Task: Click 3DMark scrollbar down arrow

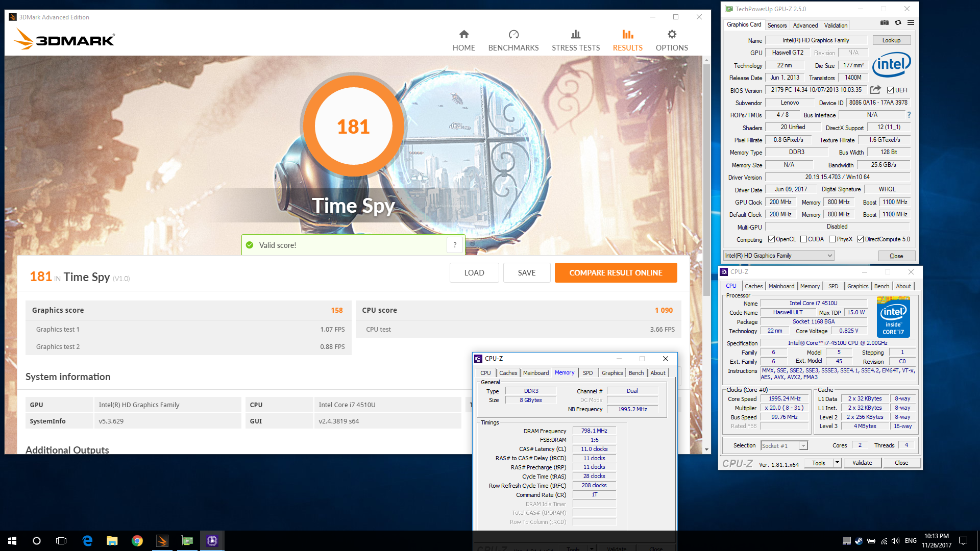Action: click(x=706, y=449)
